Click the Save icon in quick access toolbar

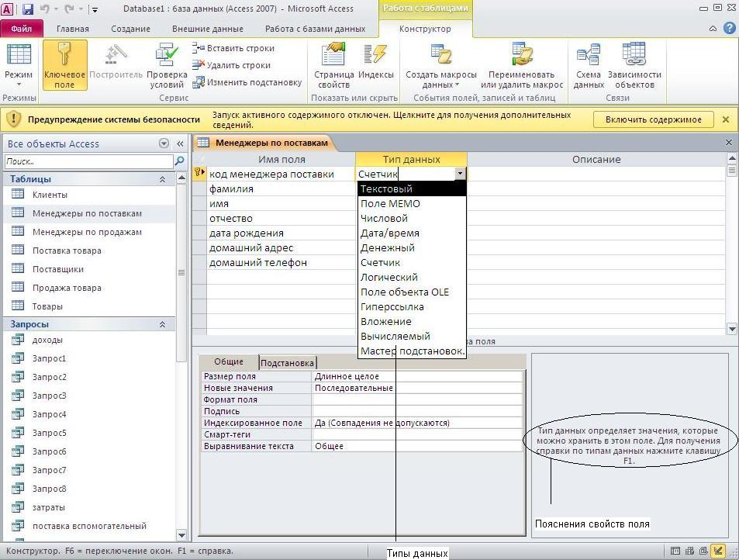[x=27, y=9]
